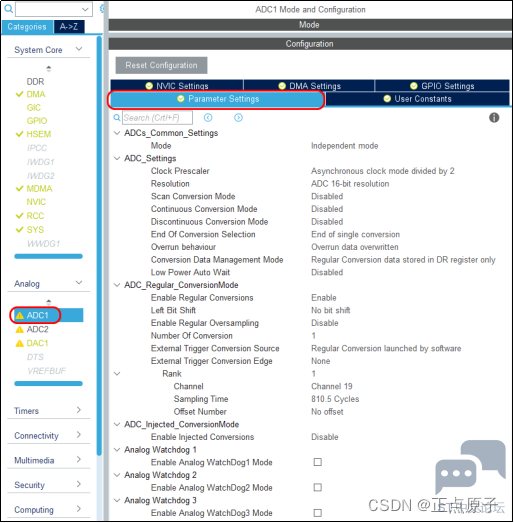This screenshot has width=514, height=523.
Task: Open the User Constants tab
Action: pos(417,99)
